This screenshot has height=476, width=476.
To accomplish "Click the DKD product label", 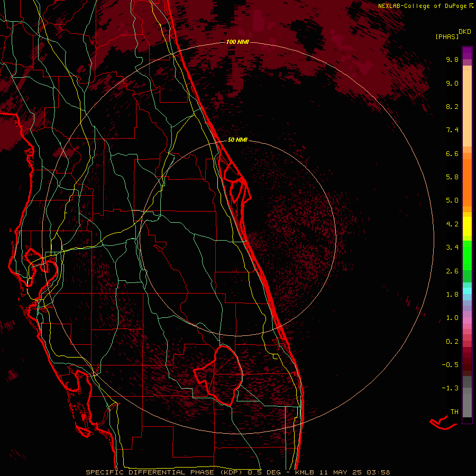I will tap(465, 32).
